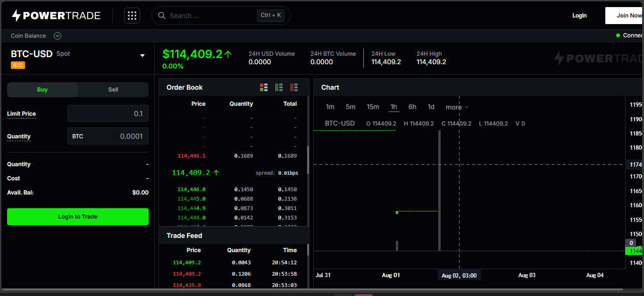Image resolution: width=644 pixels, height=296 pixels.
Task: Open the apps grid menu
Action: (132, 16)
